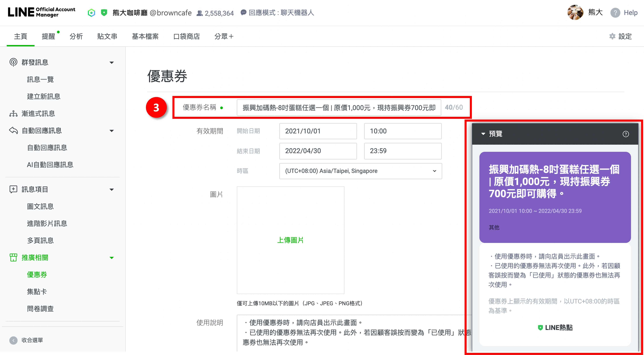The image size is (644, 355).
Task: Open 集點卡 in the sidebar
Action: click(37, 292)
